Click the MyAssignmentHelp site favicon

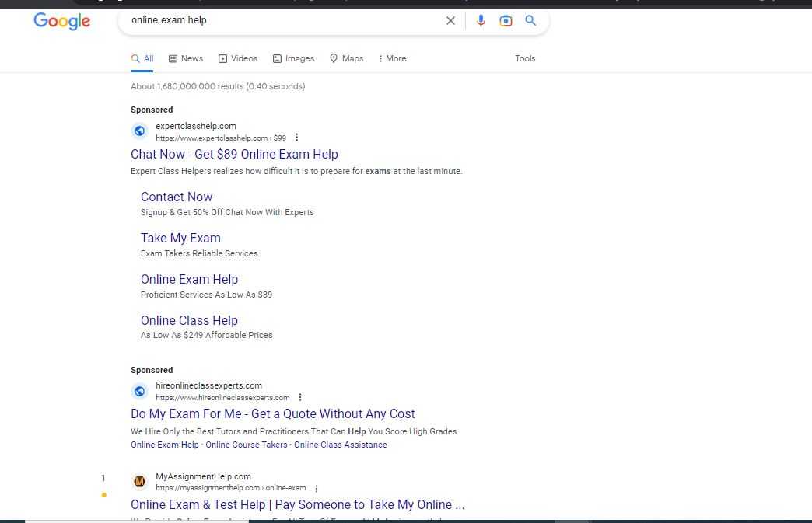tap(140, 482)
